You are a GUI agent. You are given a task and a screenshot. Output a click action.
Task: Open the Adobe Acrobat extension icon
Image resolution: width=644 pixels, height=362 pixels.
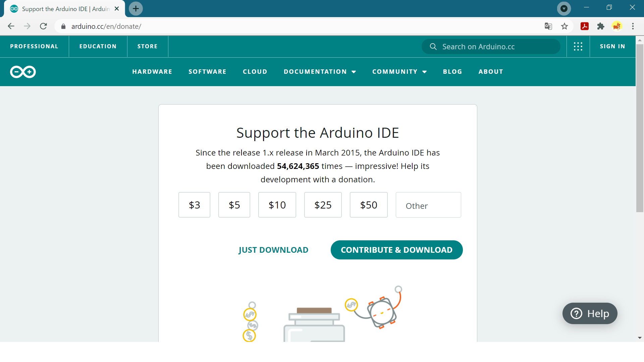[x=585, y=26]
